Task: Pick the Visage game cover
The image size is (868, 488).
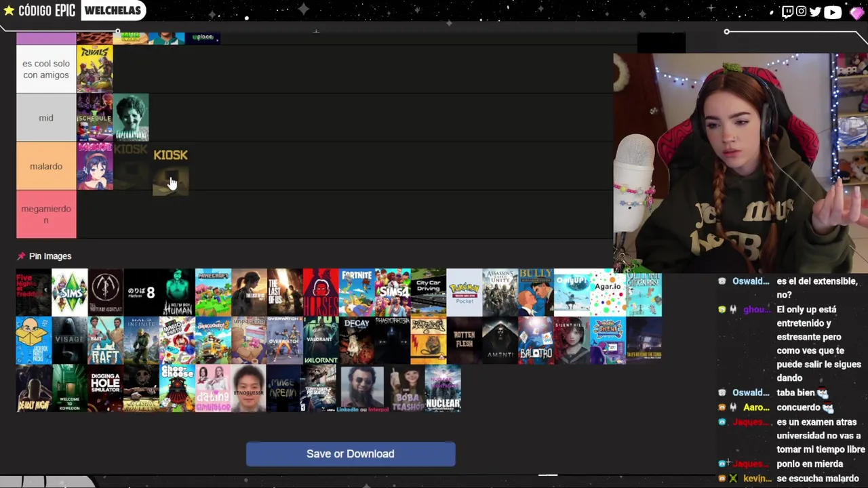Action: 69,341
